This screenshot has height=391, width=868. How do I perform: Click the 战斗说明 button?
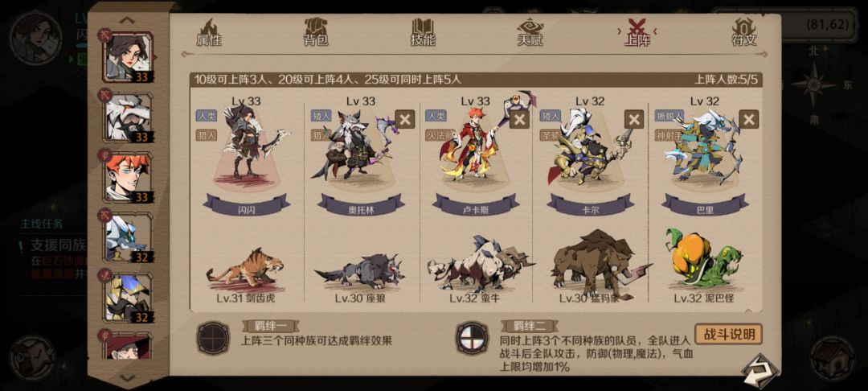click(728, 334)
